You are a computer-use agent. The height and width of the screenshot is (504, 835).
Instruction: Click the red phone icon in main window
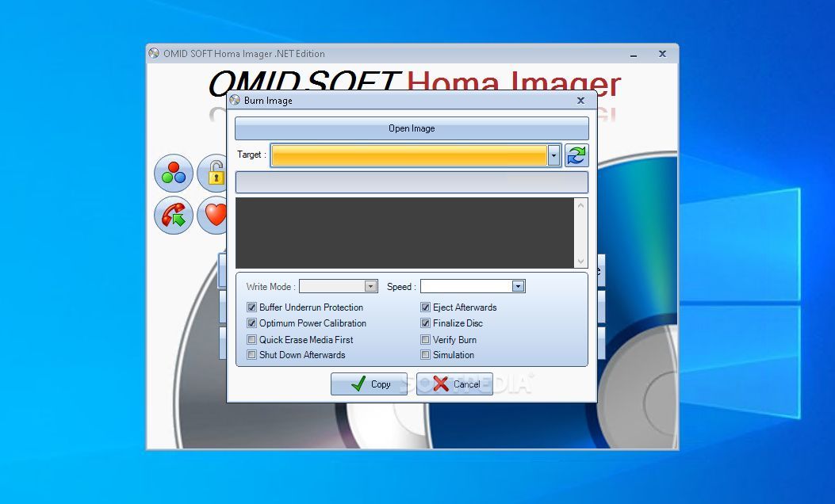(174, 215)
